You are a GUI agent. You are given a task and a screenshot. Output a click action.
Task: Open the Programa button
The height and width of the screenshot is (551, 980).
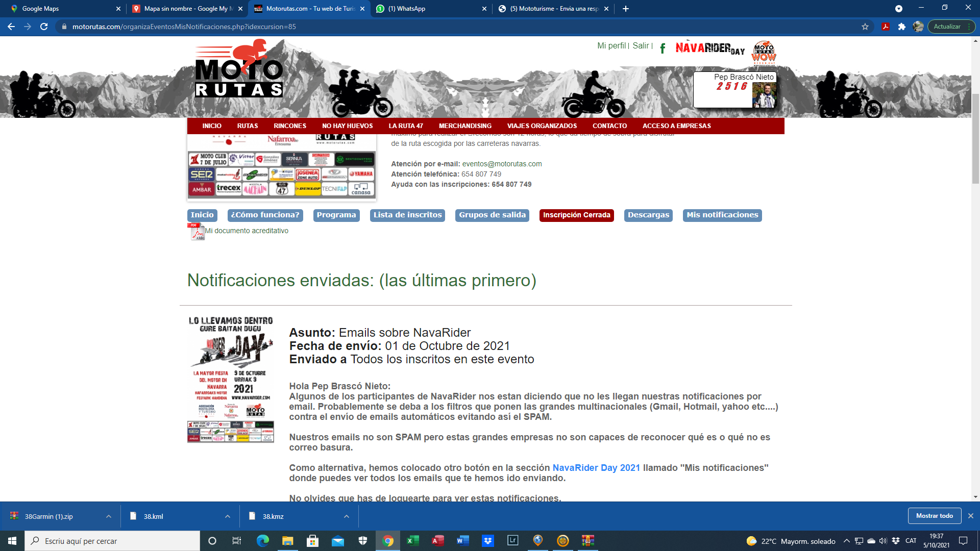tap(336, 215)
